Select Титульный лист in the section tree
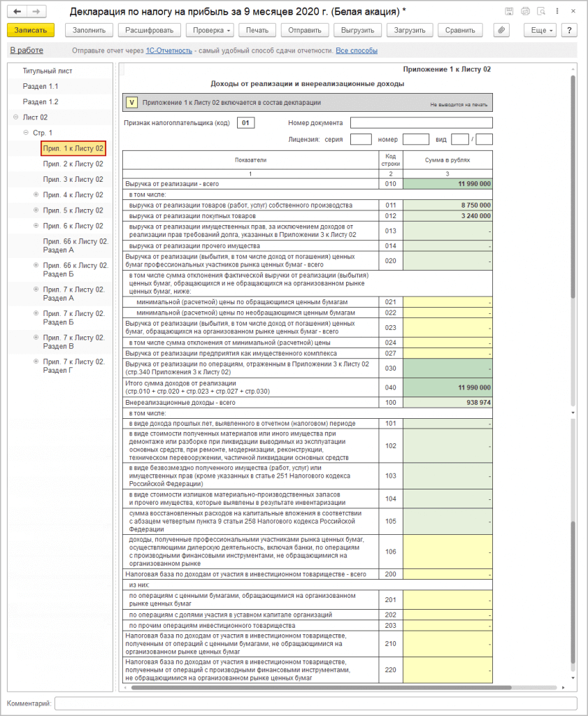Image resolution: width=588 pixels, height=716 pixels. click(48, 71)
